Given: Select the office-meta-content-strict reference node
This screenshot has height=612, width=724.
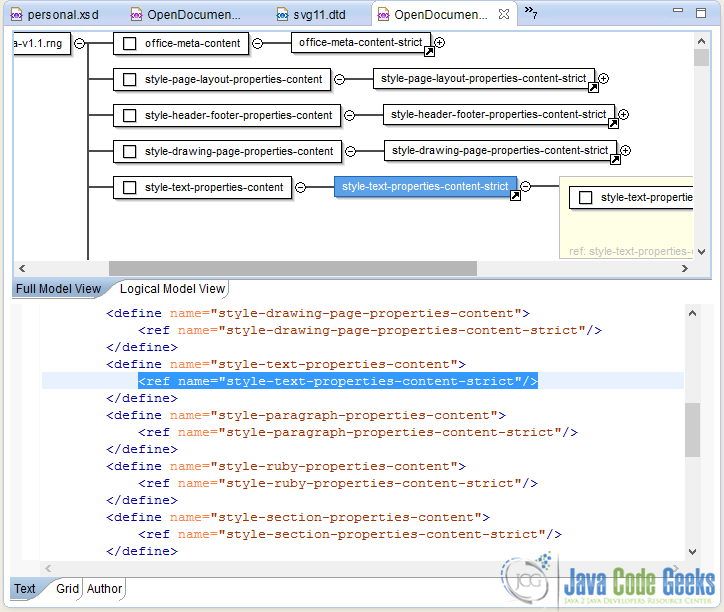Looking at the screenshot, I should pos(361,42).
